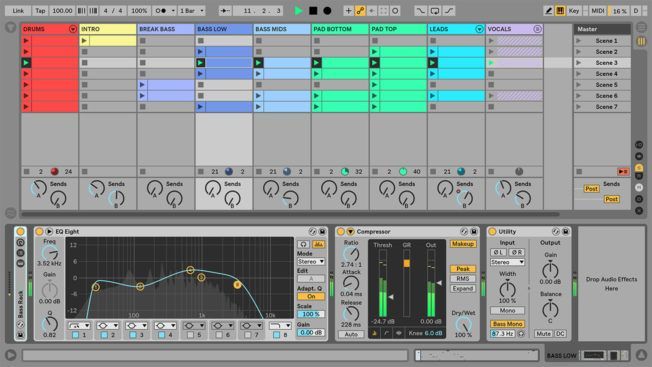Toggle the Automation Arm icon
The height and width of the screenshot is (367, 652).
(x=360, y=11)
